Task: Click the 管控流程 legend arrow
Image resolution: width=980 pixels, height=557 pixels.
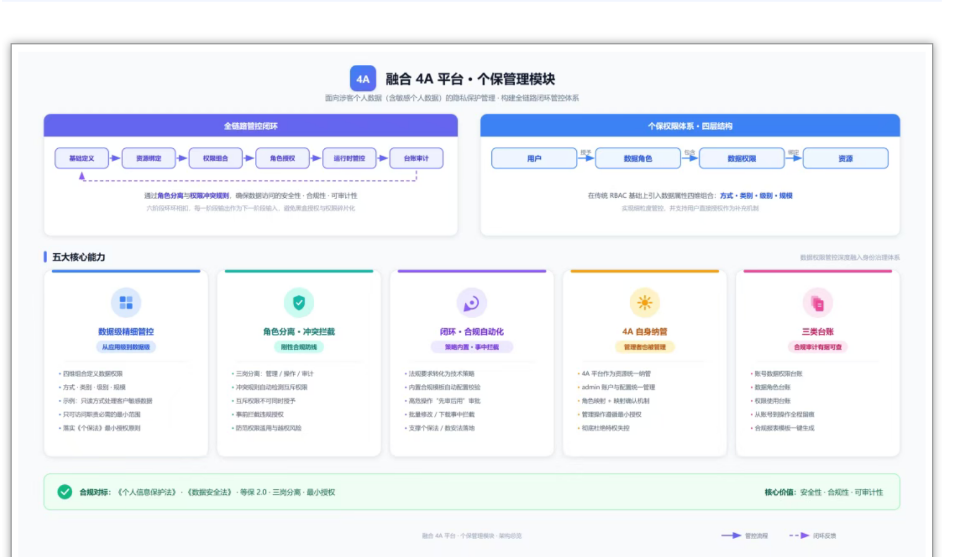Action: click(x=731, y=535)
